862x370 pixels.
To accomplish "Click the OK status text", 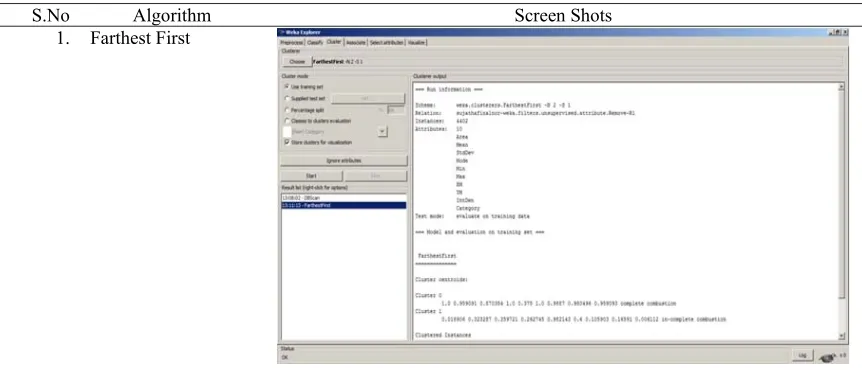I will 284,357.
